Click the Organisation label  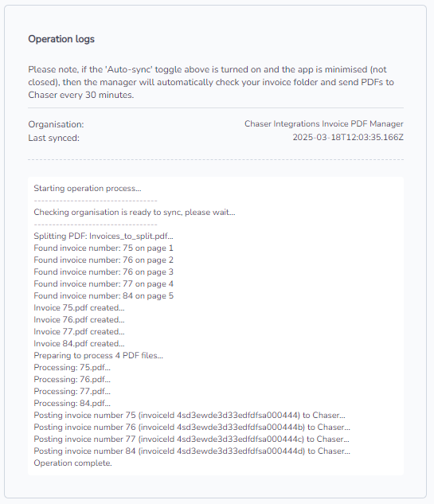(x=56, y=124)
